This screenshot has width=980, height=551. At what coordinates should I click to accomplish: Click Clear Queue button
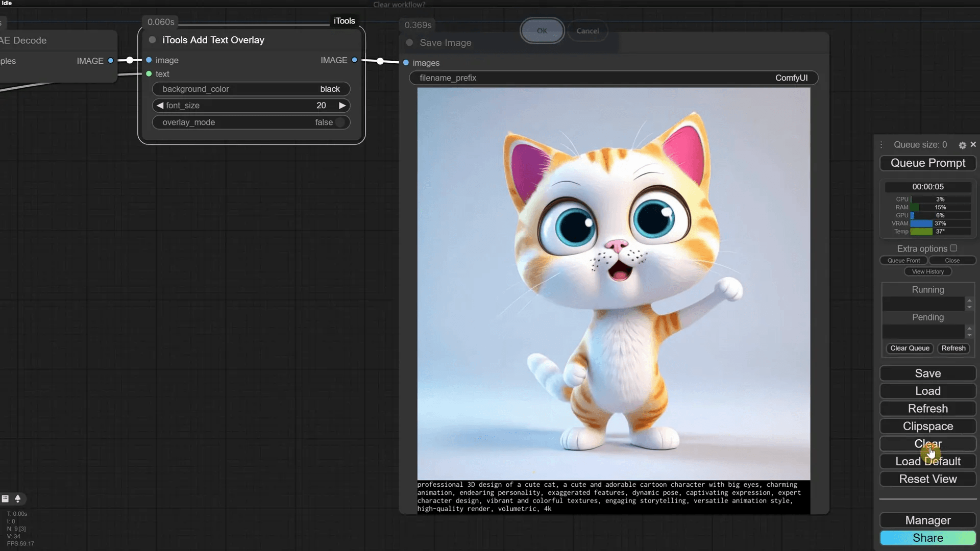point(910,348)
